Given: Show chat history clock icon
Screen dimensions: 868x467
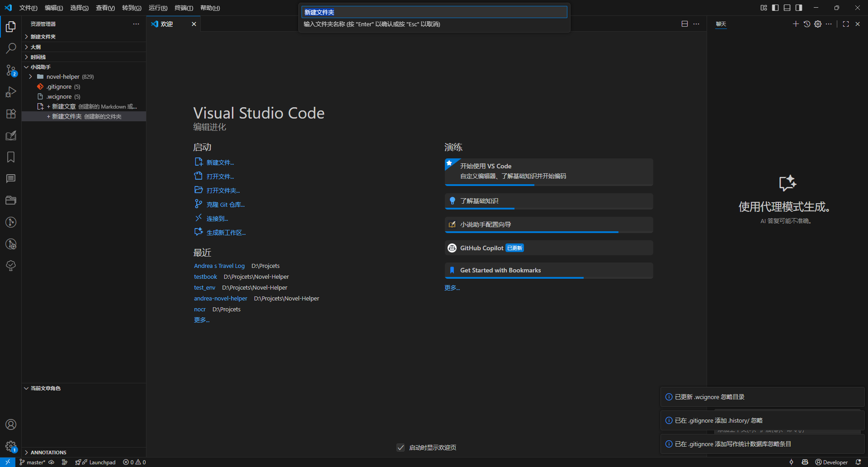Looking at the screenshot, I should point(807,24).
